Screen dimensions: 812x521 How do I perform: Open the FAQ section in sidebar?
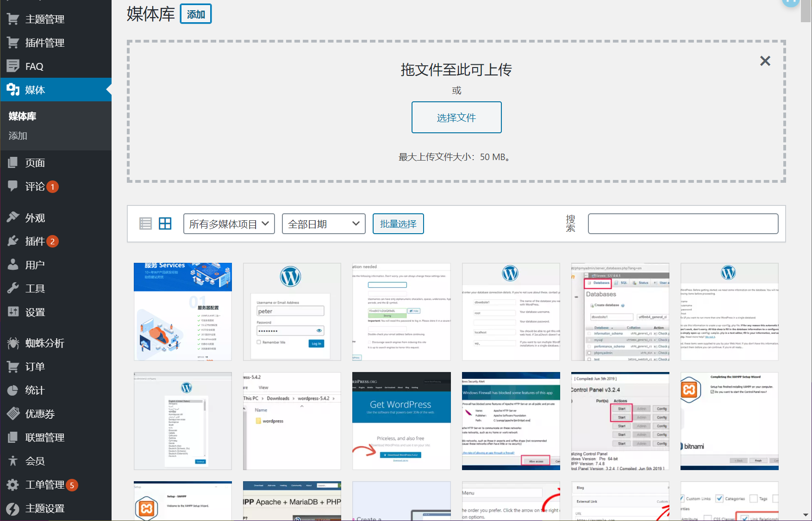click(x=34, y=66)
